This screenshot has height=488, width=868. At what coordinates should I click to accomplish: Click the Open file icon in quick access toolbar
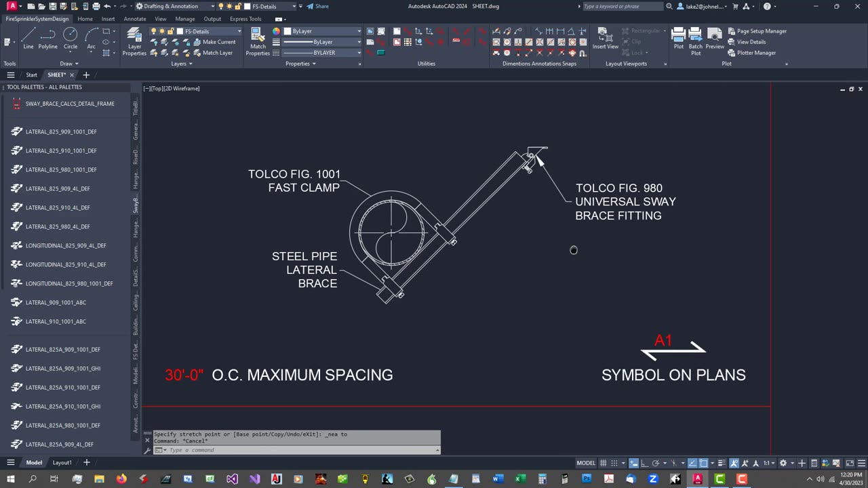point(42,6)
